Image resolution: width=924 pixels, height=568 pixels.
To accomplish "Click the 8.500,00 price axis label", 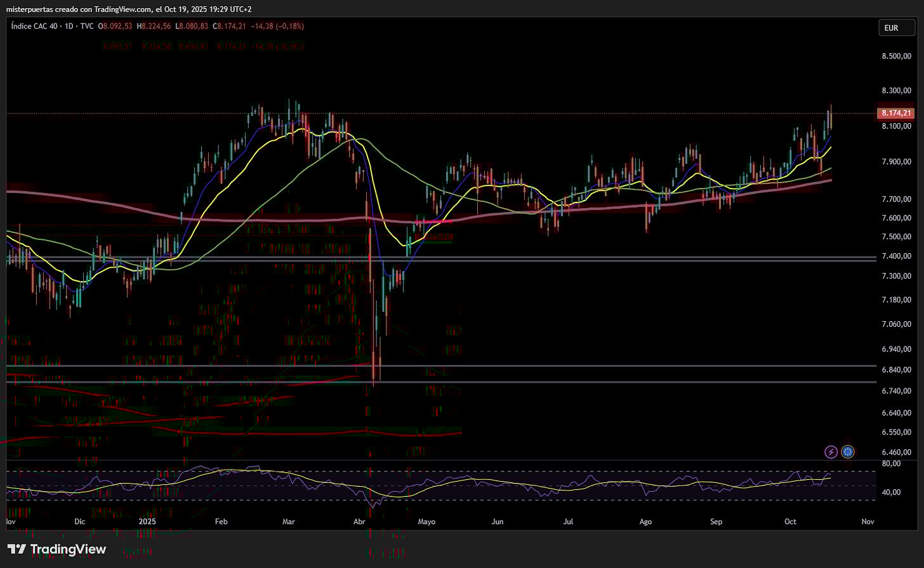I will [895, 56].
